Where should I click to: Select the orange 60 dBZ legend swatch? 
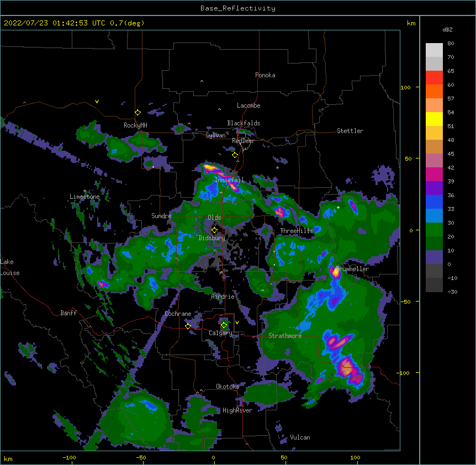point(434,91)
